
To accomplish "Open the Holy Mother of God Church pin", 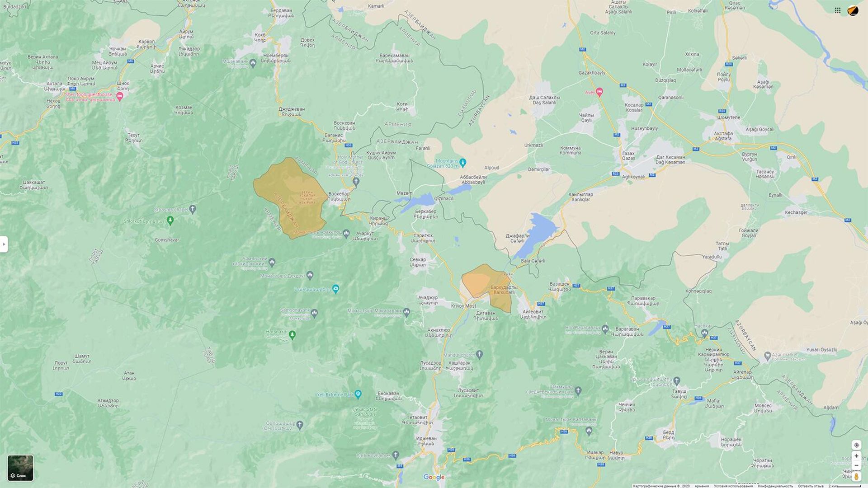I will point(356,182).
